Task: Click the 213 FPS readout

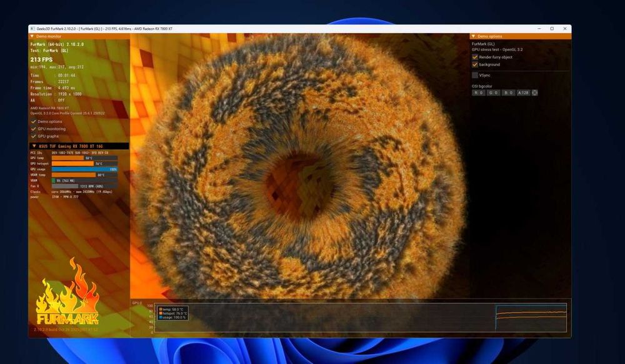Action: [x=41, y=60]
